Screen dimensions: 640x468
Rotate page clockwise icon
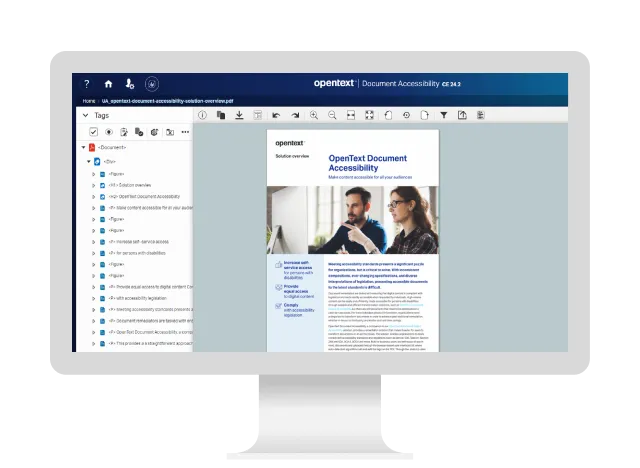click(424, 115)
